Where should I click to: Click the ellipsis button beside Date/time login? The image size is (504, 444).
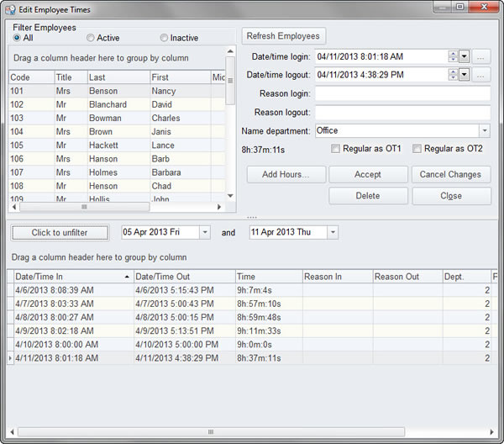(482, 56)
